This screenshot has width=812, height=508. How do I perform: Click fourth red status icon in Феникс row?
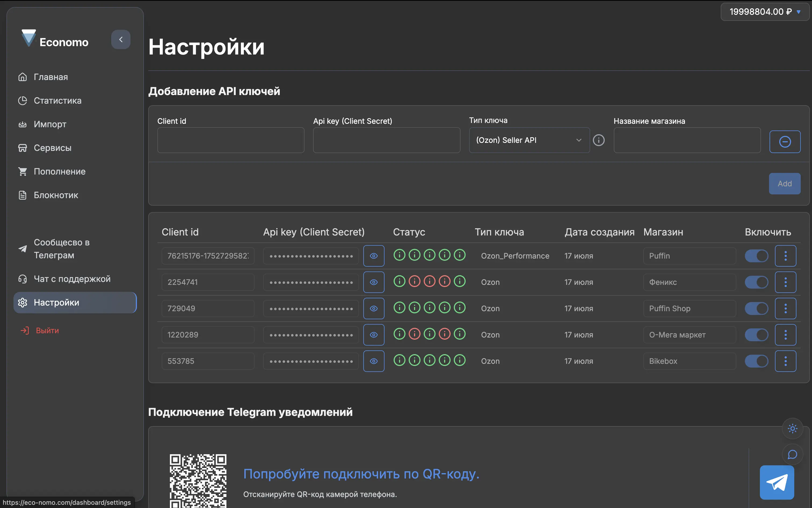(445, 281)
